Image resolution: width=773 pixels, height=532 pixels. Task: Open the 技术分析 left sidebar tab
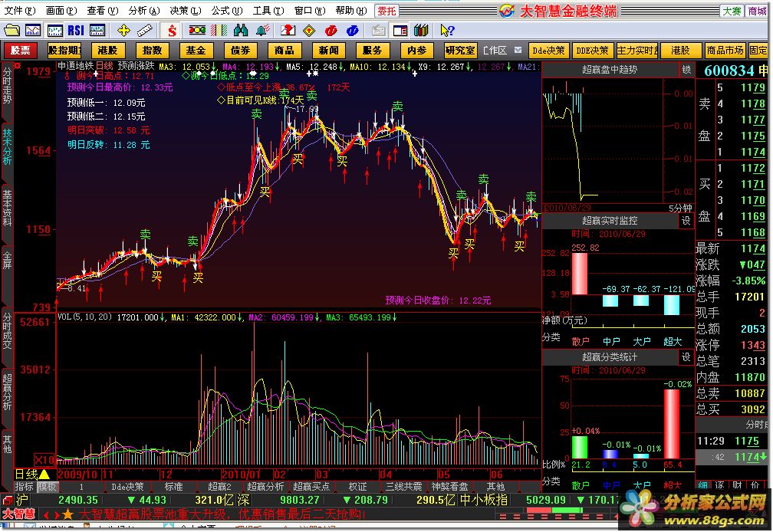click(7, 146)
